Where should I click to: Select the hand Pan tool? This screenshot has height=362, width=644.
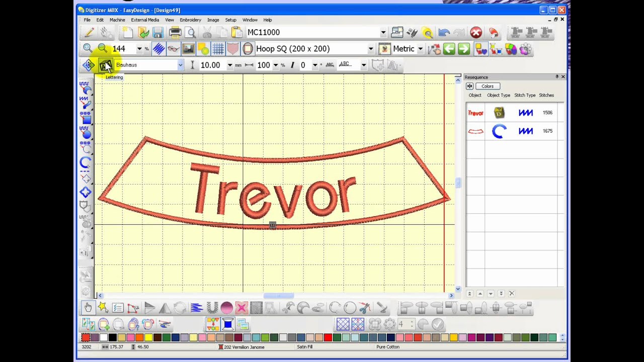88,308
